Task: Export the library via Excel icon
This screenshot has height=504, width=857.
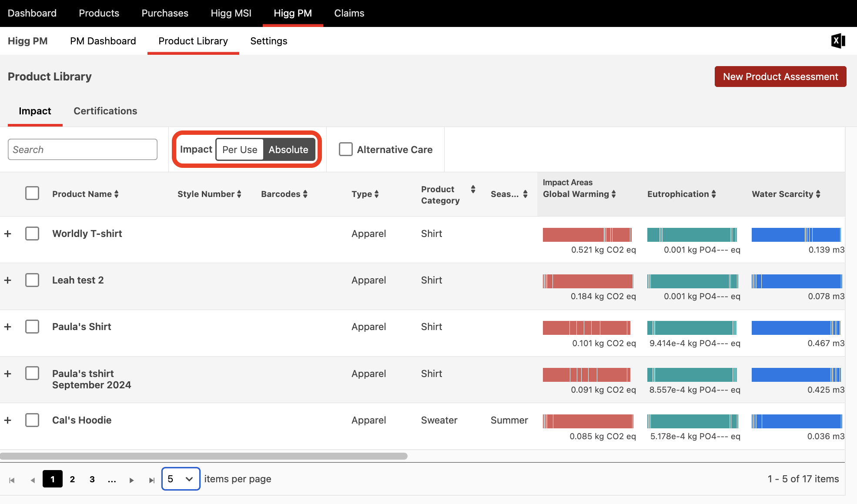Action: [838, 41]
